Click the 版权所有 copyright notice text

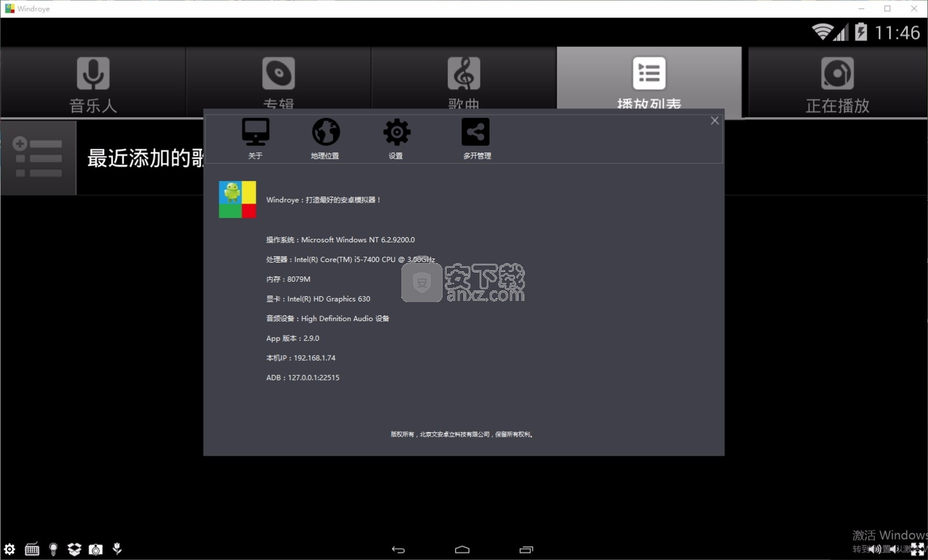pyautogui.click(x=462, y=434)
